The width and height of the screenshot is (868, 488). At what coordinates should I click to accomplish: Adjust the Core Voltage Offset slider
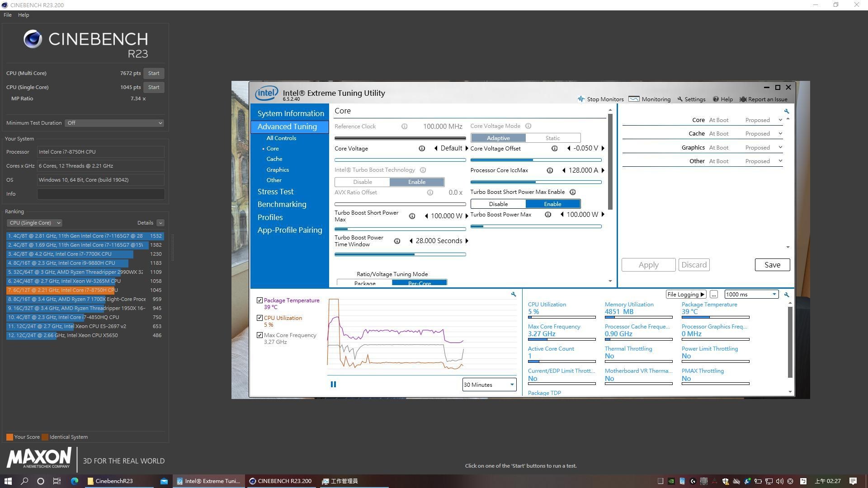coord(536,160)
